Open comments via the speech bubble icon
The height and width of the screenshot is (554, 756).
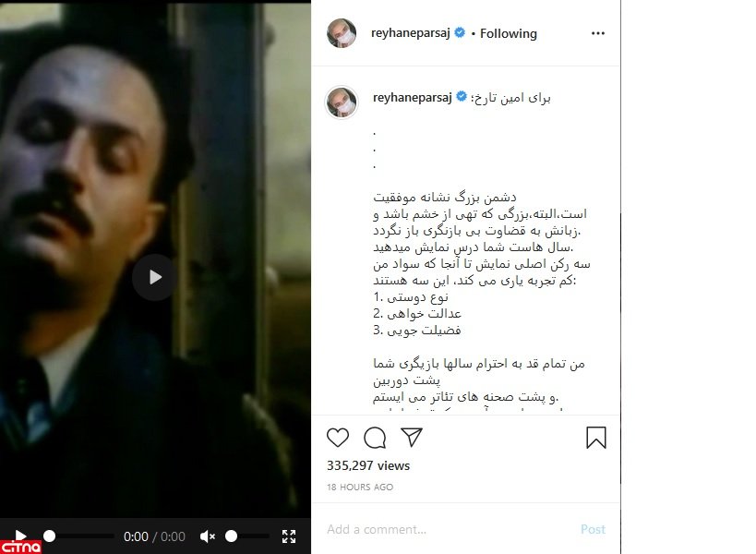(x=375, y=438)
